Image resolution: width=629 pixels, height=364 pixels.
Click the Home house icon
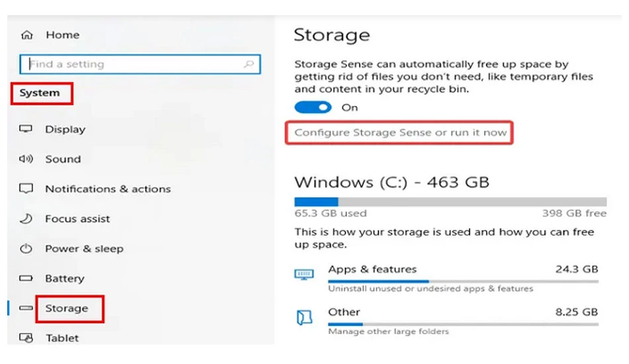(27, 35)
